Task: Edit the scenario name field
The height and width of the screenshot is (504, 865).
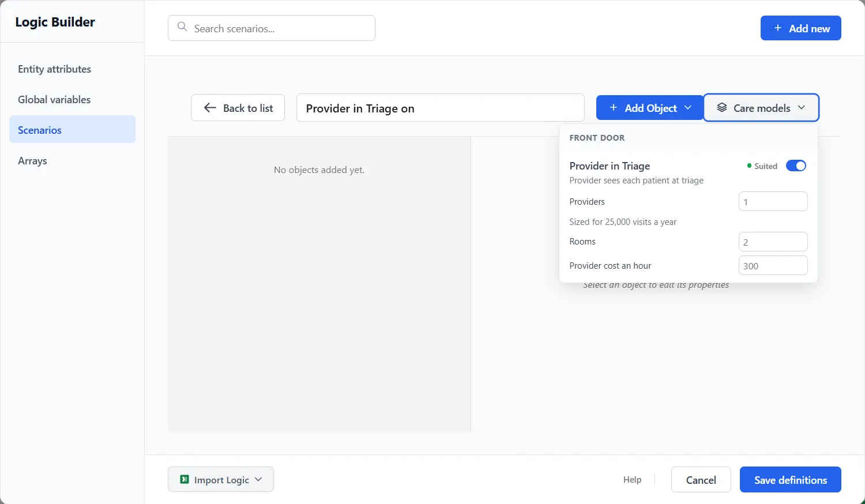Action: pos(441,108)
